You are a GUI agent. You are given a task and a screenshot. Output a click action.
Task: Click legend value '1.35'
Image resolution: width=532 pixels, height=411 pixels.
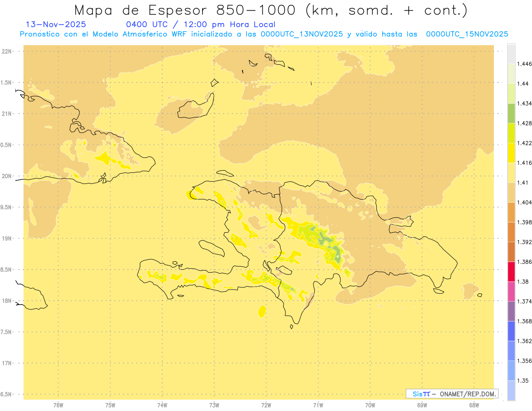[523, 380]
